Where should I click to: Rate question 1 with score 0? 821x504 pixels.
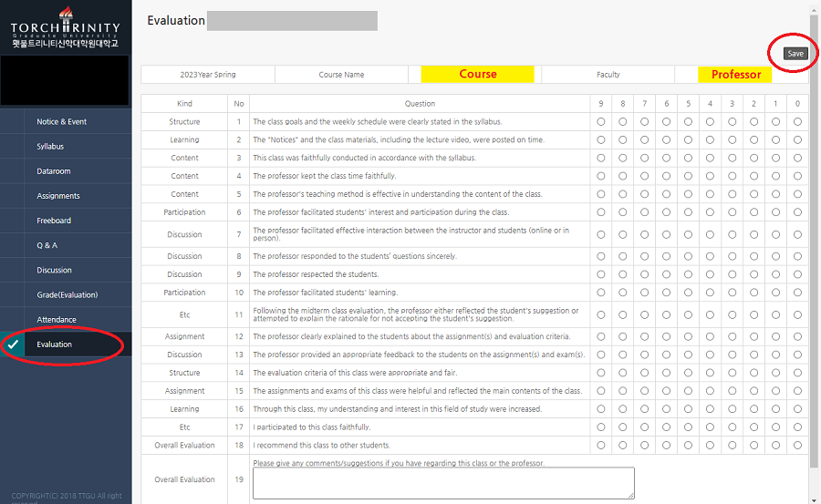click(x=797, y=121)
